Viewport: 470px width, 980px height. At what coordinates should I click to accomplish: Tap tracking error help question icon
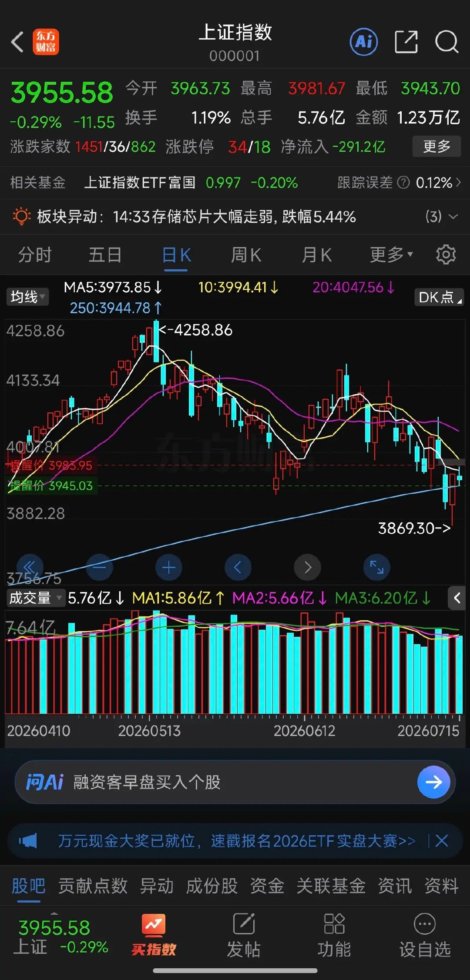(404, 182)
